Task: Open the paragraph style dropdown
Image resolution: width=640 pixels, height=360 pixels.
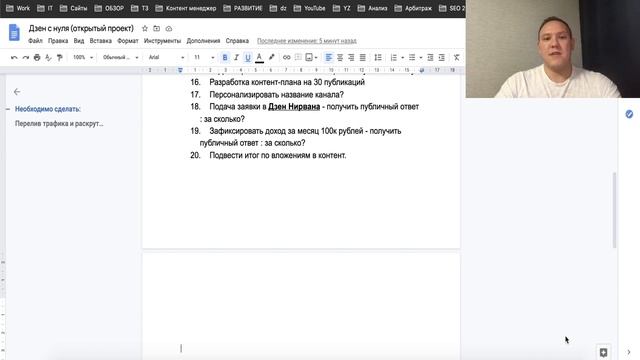Action: click(x=120, y=58)
